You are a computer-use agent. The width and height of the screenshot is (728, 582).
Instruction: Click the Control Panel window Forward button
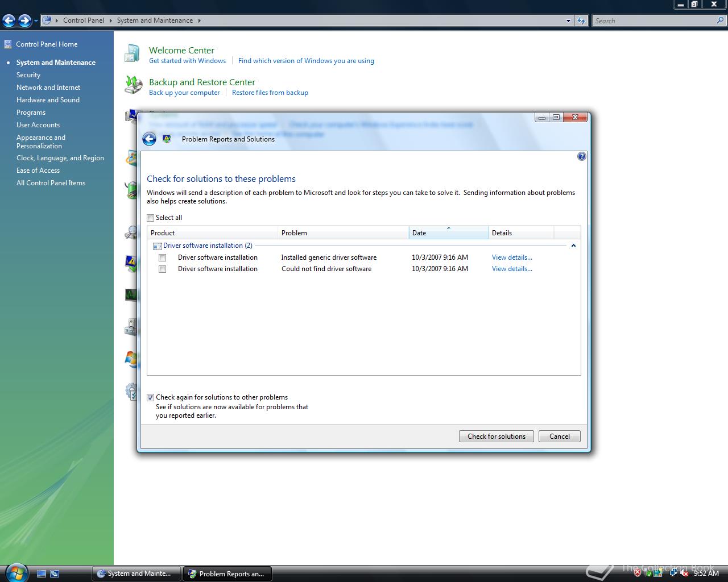click(24, 21)
